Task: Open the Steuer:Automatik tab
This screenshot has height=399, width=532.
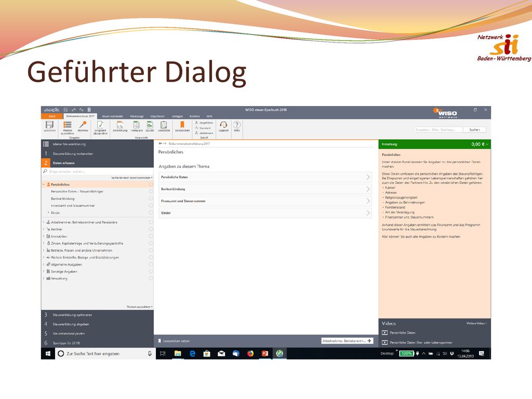Action: (x=112, y=116)
